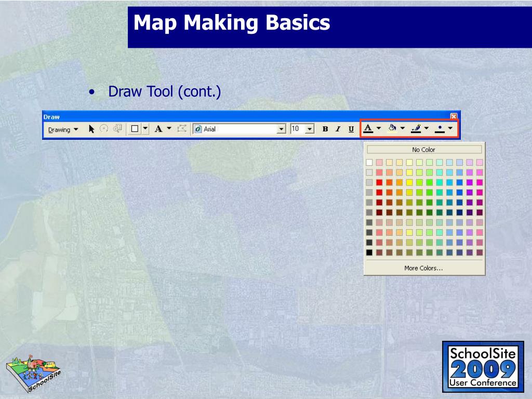Expand the text tool options arrow
The height and width of the screenshot is (399, 532).
coord(169,128)
